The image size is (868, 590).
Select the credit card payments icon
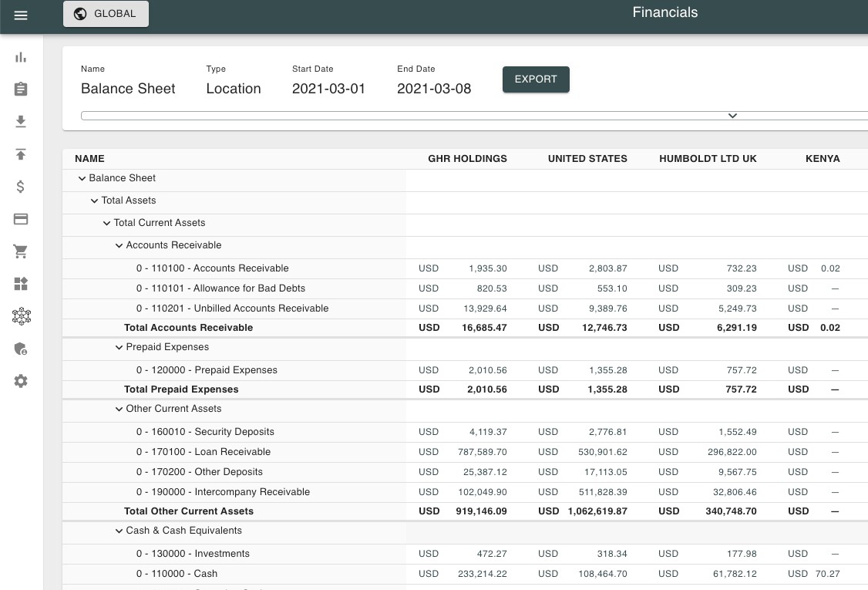[21, 219]
